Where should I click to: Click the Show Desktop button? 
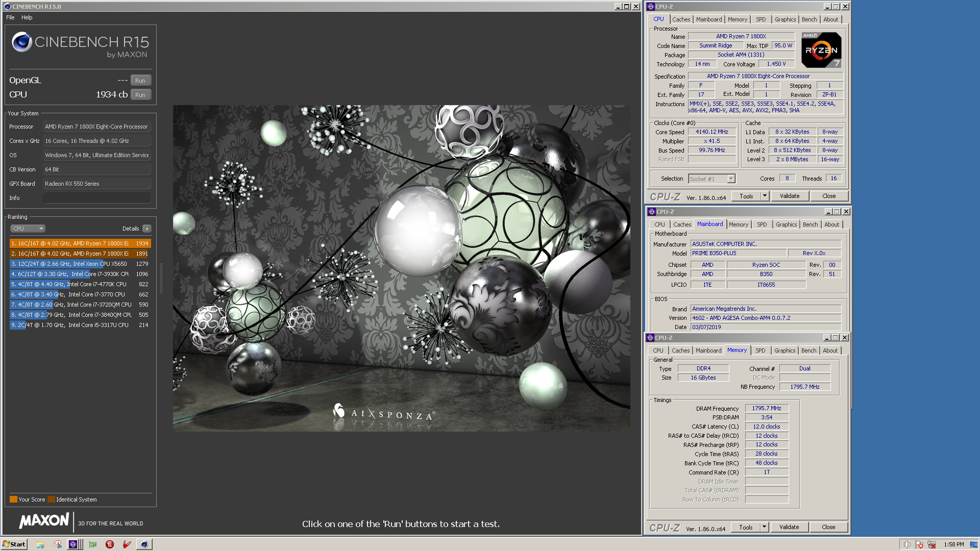tap(974, 544)
